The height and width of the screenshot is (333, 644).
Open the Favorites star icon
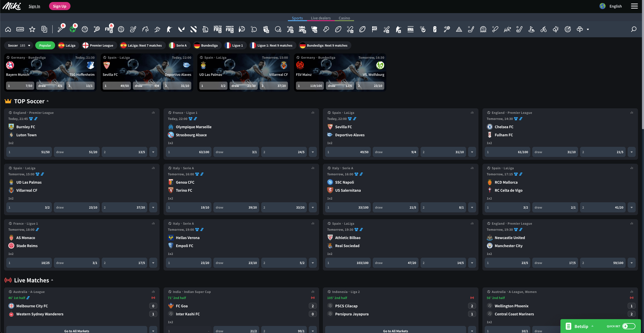(x=32, y=29)
